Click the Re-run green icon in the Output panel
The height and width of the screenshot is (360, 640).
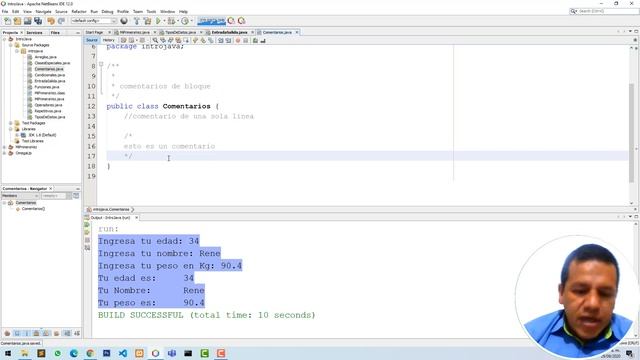87,225
